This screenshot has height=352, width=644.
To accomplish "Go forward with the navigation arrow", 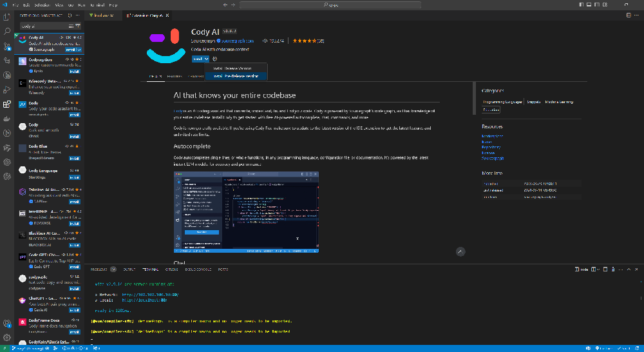I will pos(233,5).
